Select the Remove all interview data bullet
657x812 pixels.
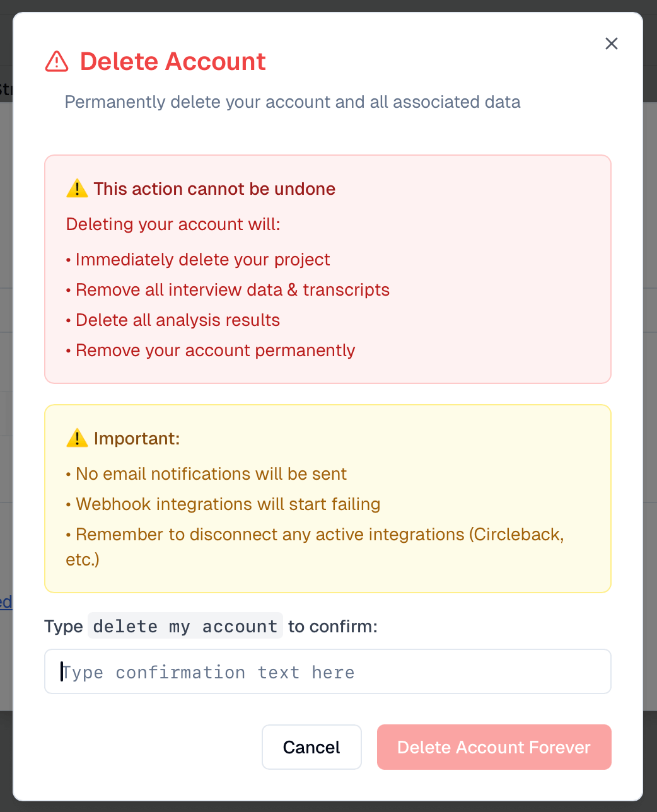pyautogui.click(x=233, y=289)
